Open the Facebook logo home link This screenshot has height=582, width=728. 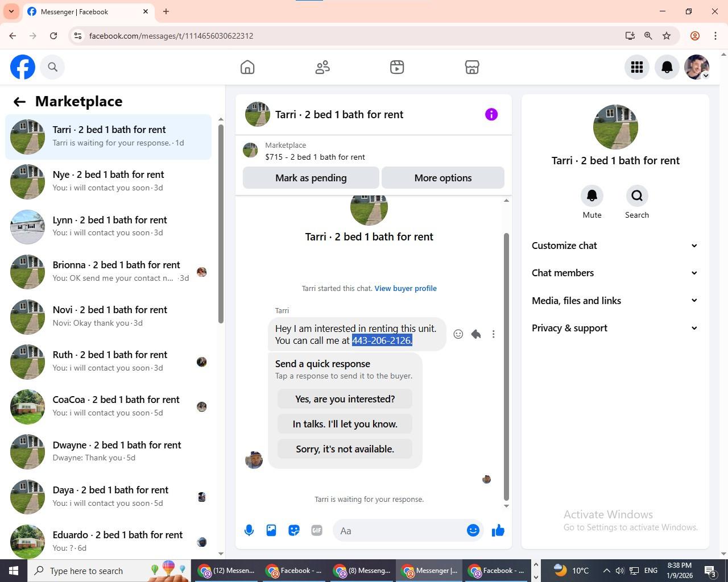point(23,67)
